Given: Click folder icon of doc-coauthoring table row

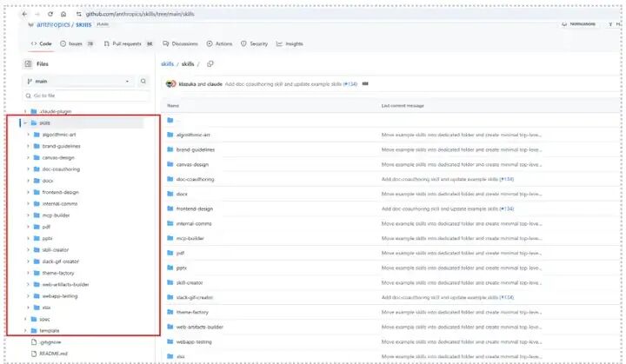Looking at the screenshot, I should (170, 179).
